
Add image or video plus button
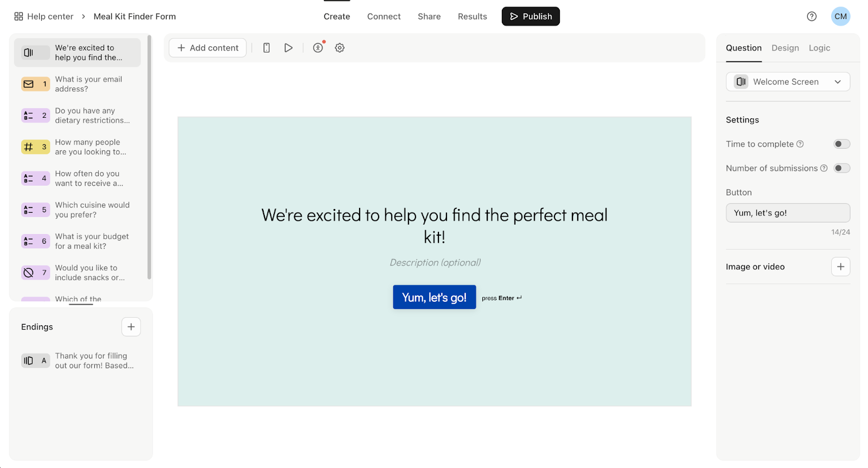point(840,267)
